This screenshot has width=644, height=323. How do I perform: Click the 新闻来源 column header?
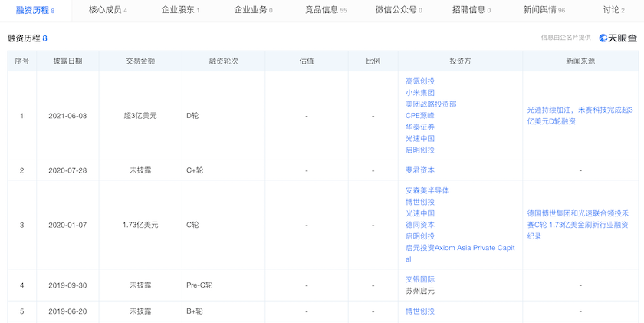580,61
